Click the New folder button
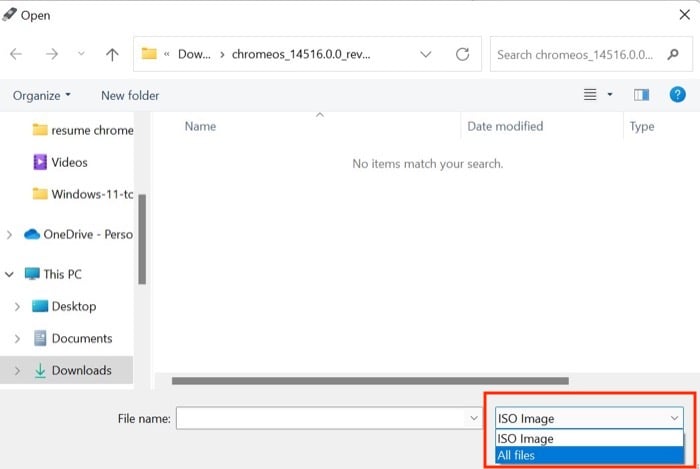Image resolution: width=700 pixels, height=469 pixels. tap(130, 95)
